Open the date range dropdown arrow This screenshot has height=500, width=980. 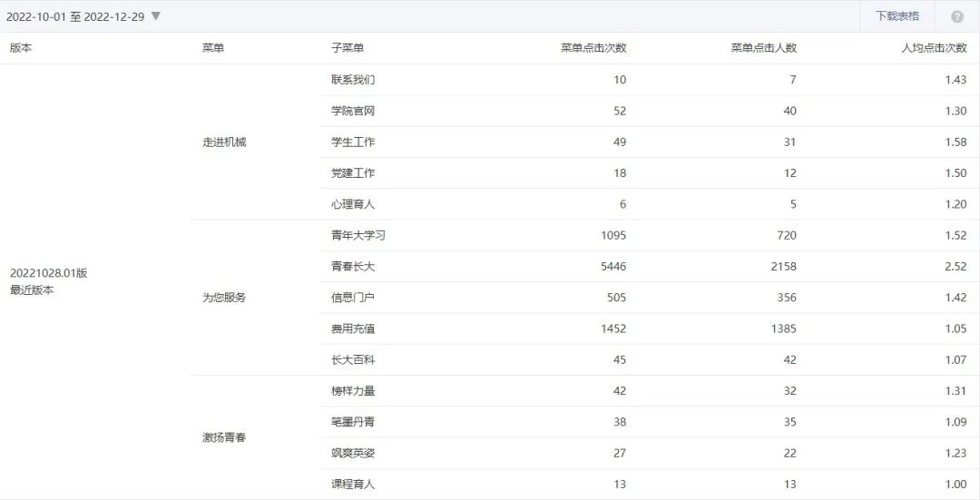(156, 16)
